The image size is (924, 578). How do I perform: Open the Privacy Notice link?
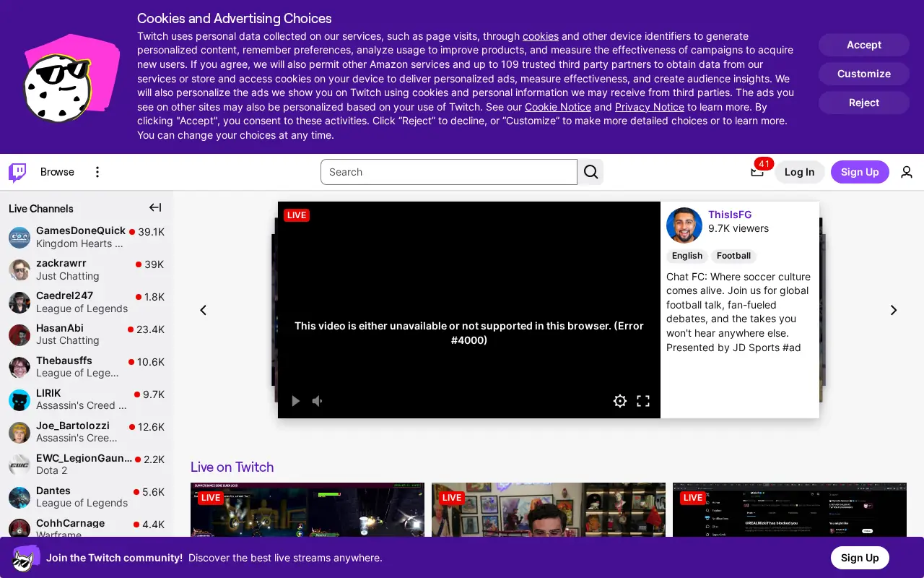click(650, 107)
